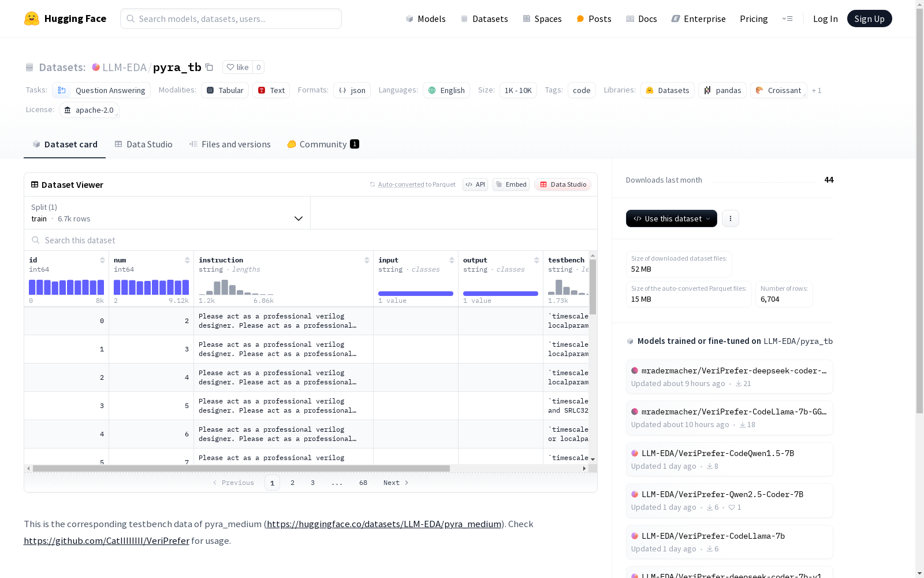The width and height of the screenshot is (924, 578).
Task: Open the pyra_medium dataset link
Action: click(384, 524)
